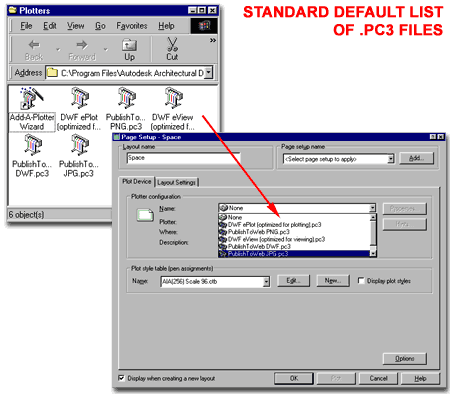This screenshot has width=450, height=394.
Task: Click Help button in Page Setup dialog
Action: [420, 378]
